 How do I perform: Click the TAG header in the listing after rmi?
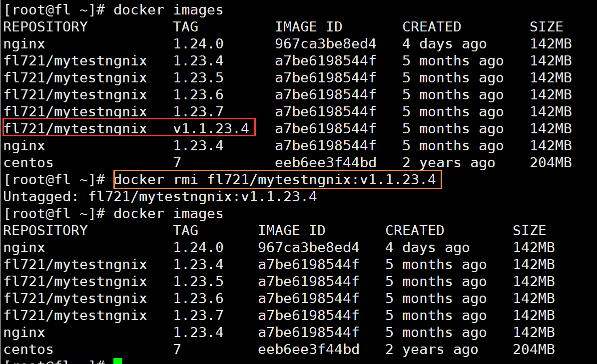[186, 231]
